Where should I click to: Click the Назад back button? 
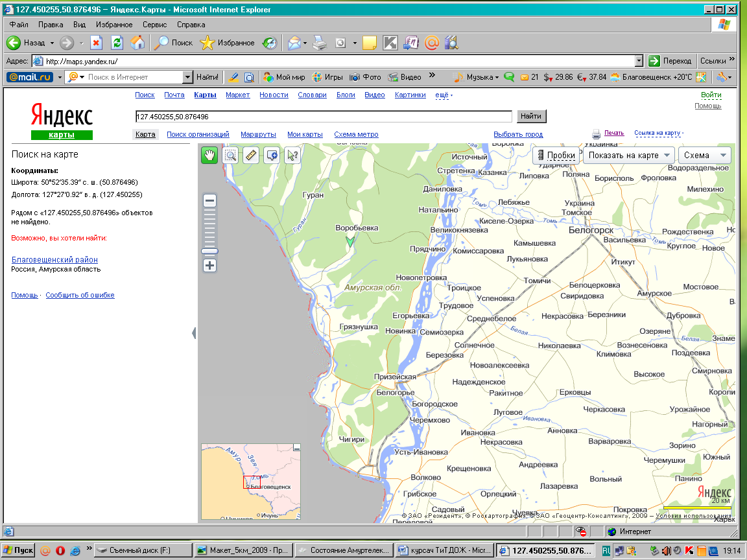26,43
